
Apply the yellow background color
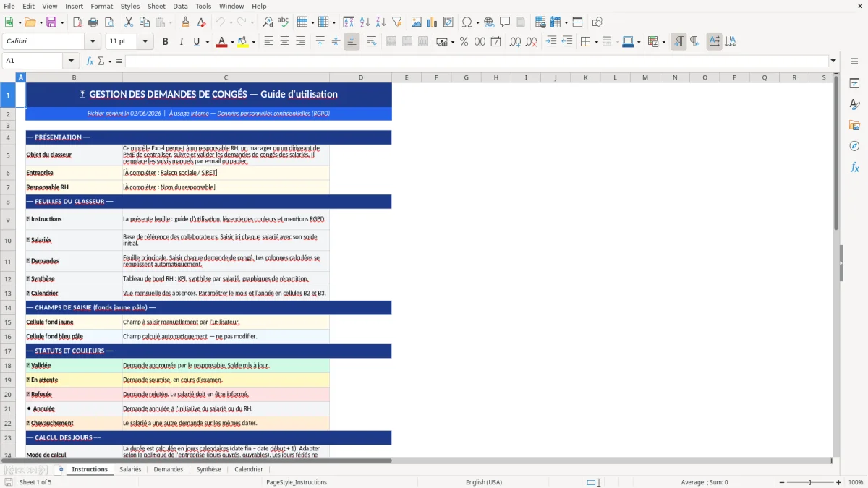point(243,42)
